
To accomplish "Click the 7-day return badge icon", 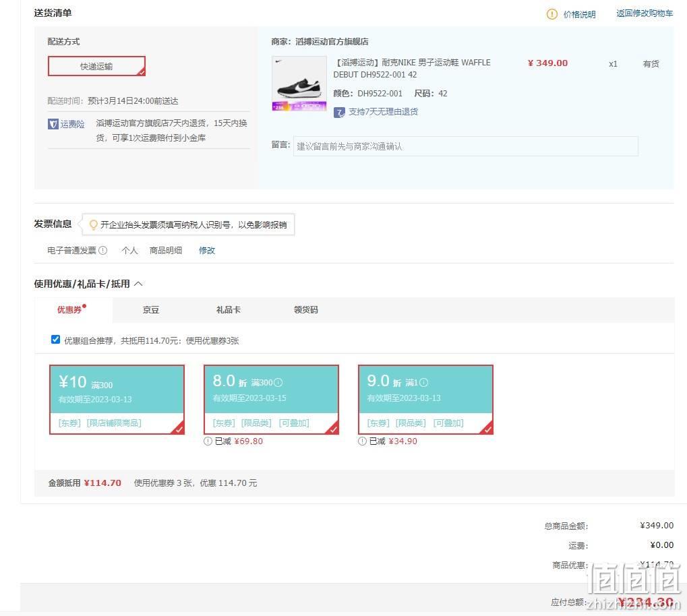I will (x=339, y=113).
